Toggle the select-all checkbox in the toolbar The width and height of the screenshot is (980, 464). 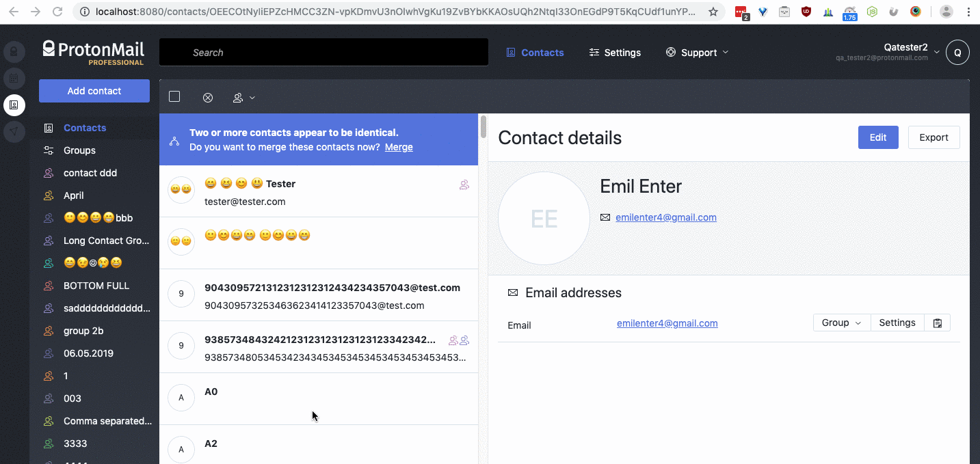tap(174, 96)
